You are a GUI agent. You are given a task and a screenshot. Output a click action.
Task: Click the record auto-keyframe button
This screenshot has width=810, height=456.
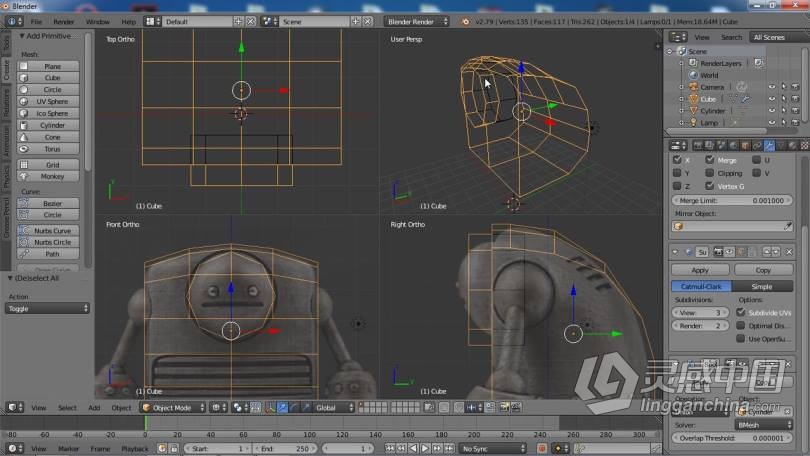coord(541,448)
